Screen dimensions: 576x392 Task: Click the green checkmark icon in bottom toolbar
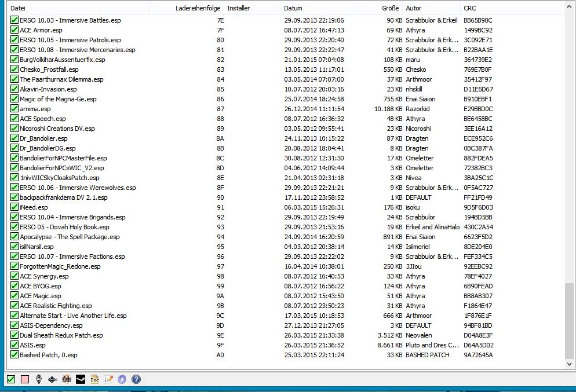(10, 379)
